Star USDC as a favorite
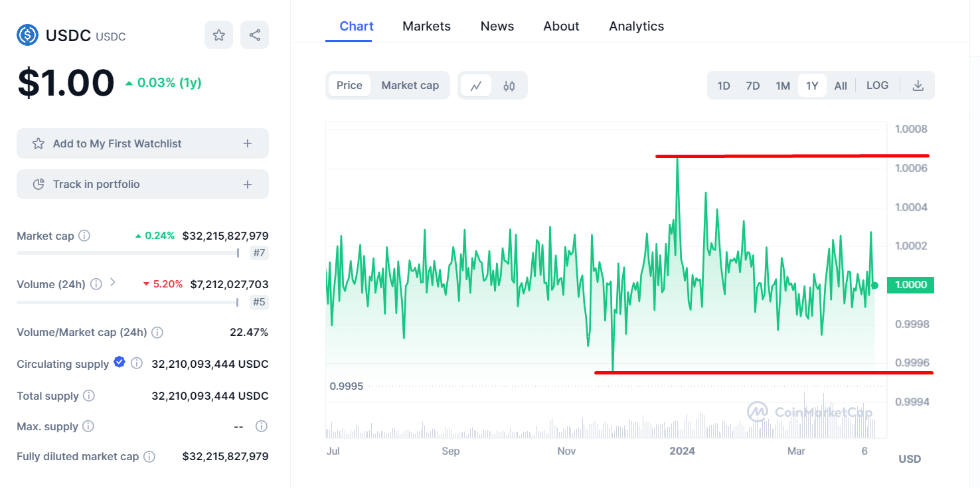 [218, 35]
